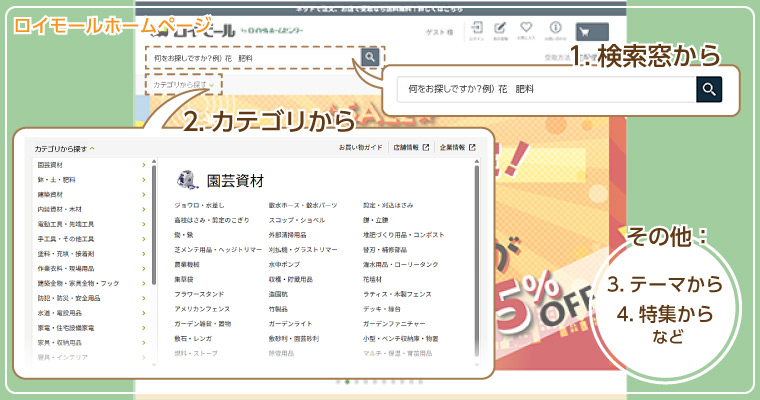Open the ジョウロ・水差し subcategory
Screen dimensions: 760x400
coord(199,206)
